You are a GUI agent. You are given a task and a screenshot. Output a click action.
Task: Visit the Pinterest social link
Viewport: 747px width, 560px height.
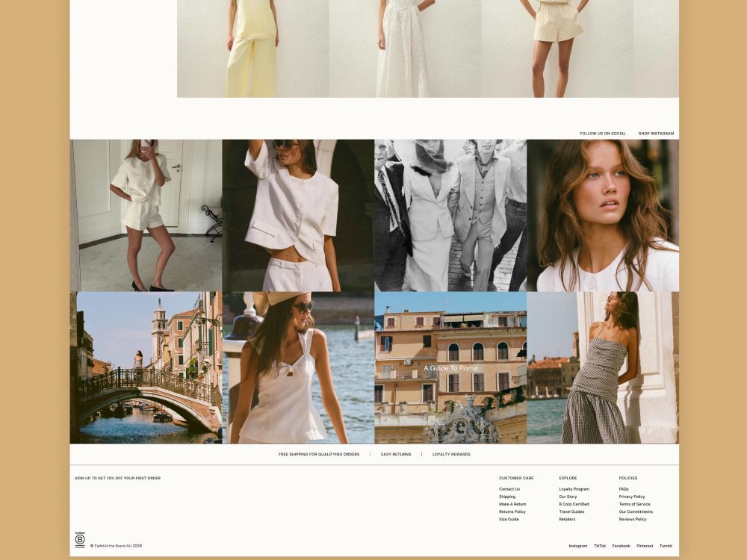(x=645, y=547)
